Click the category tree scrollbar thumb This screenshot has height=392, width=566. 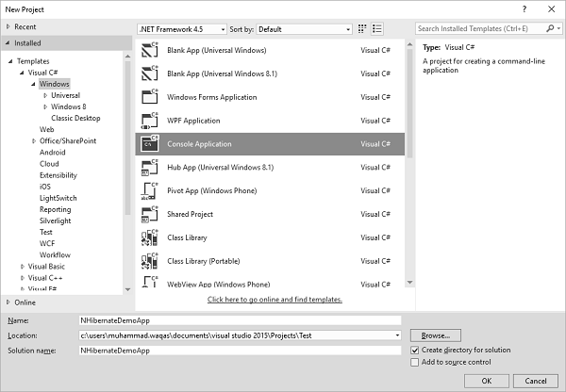[127, 139]
